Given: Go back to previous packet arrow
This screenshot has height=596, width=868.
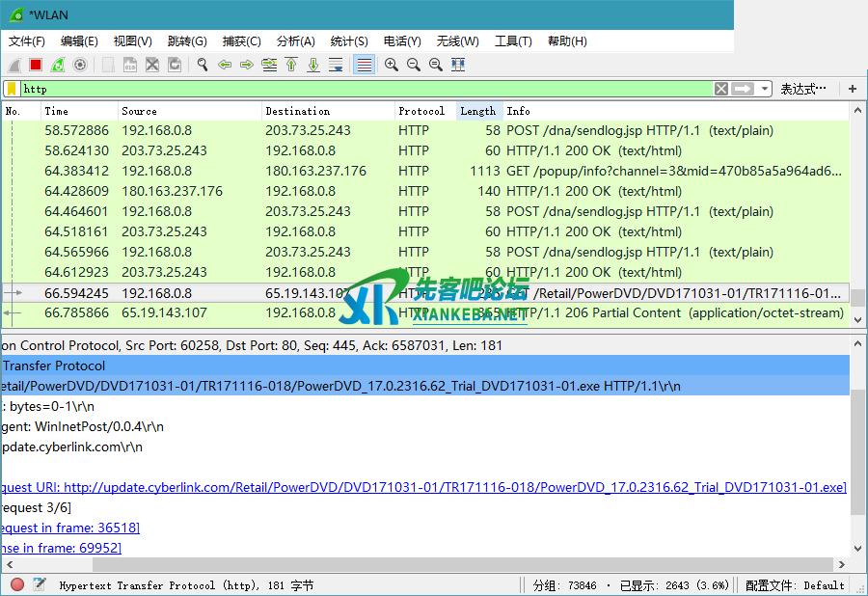Looking at the screenshot, I should 225,65.
